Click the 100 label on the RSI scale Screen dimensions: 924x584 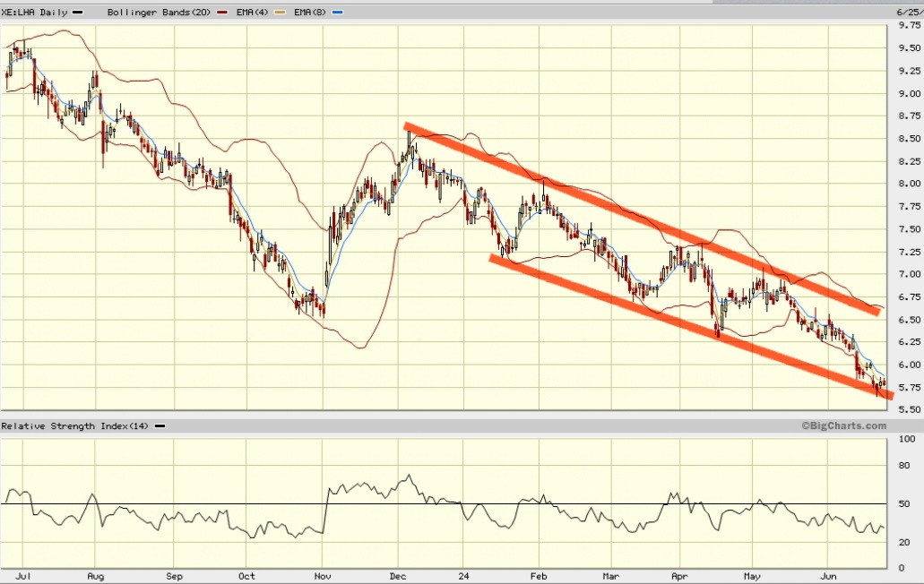[x=907, y=439]
